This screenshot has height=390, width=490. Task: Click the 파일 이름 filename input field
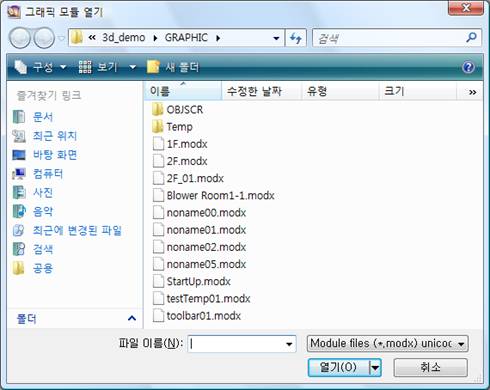pos(242,344)
